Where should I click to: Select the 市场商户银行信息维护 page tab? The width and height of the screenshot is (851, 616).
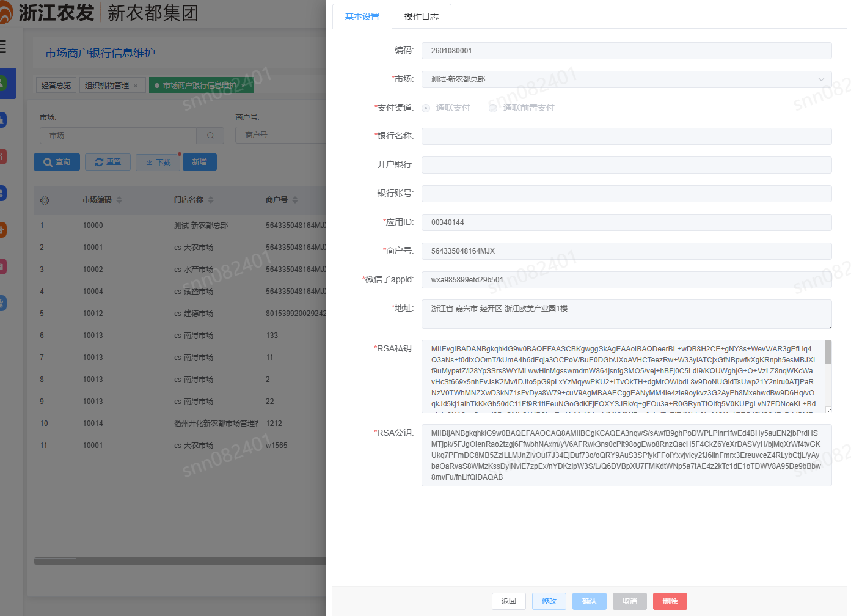click(199, 86)
